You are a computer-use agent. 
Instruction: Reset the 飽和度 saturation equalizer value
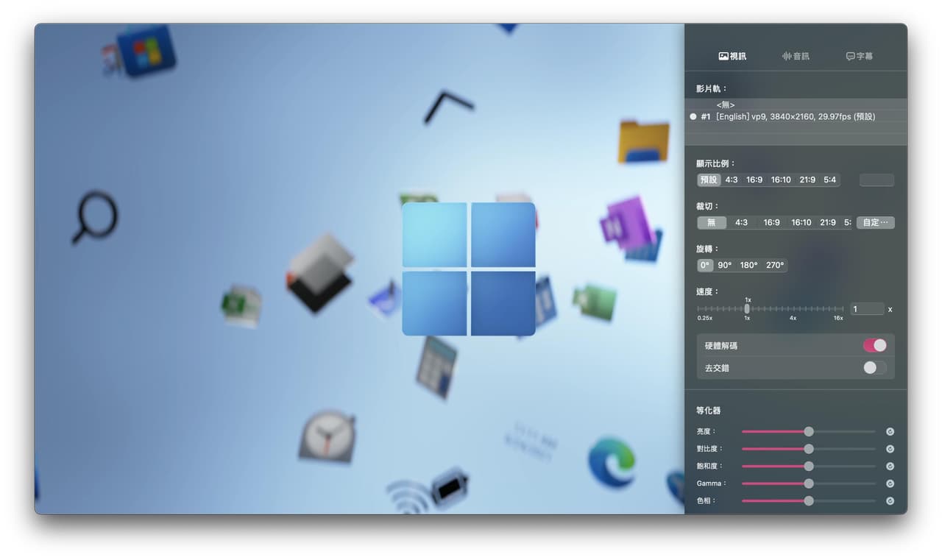coord(890,467)
